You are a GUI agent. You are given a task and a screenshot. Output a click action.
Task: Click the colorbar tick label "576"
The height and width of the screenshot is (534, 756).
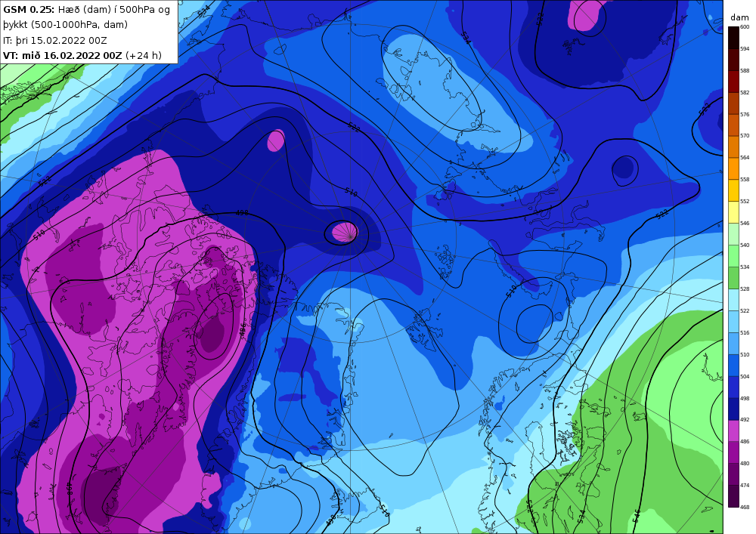[x=745, y=115]
